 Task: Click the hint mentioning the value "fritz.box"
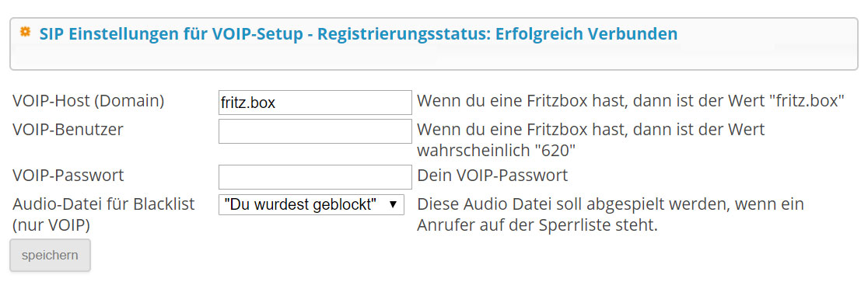pyautogui.click(x=631, y=101)
